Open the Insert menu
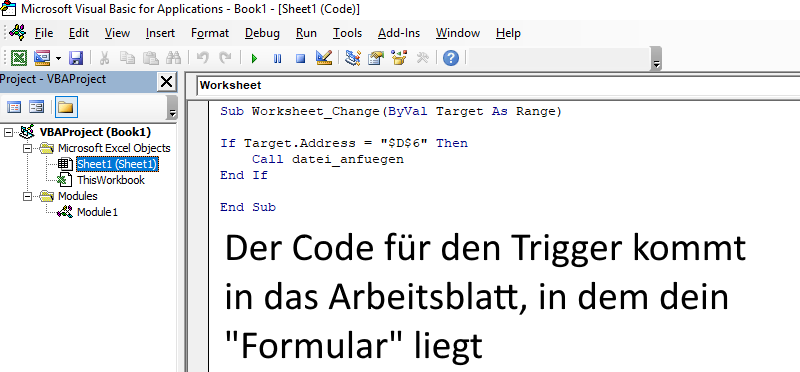The image size is (800, 372). [160, 33]
